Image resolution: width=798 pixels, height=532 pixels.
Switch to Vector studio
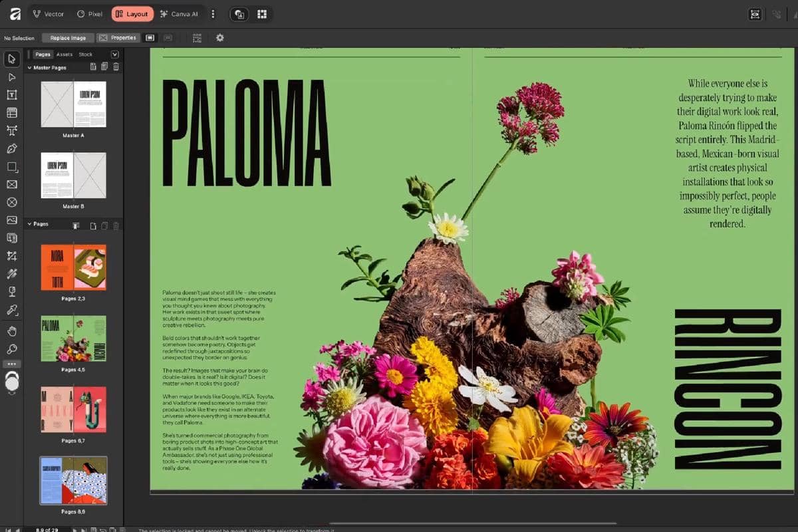(x=49, y=14)
